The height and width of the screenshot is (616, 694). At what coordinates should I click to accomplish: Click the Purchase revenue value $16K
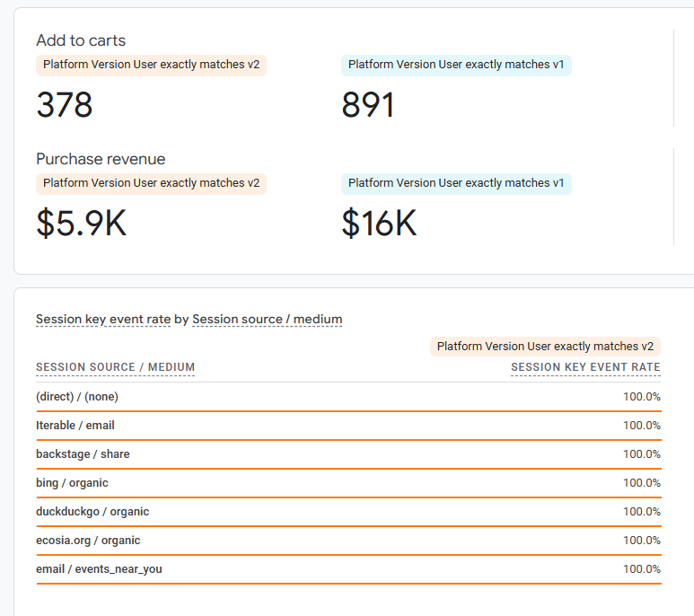pos(379,223)
